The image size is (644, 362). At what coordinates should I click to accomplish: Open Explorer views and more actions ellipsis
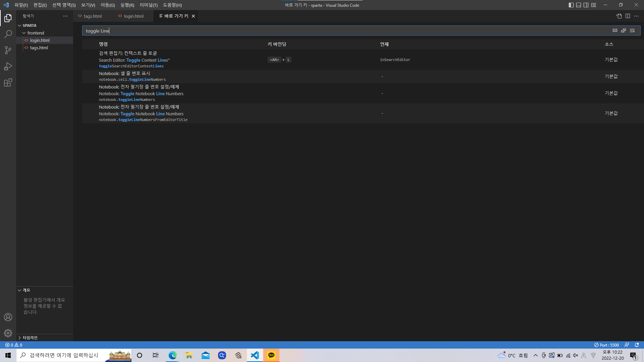[x=65, y=16]
